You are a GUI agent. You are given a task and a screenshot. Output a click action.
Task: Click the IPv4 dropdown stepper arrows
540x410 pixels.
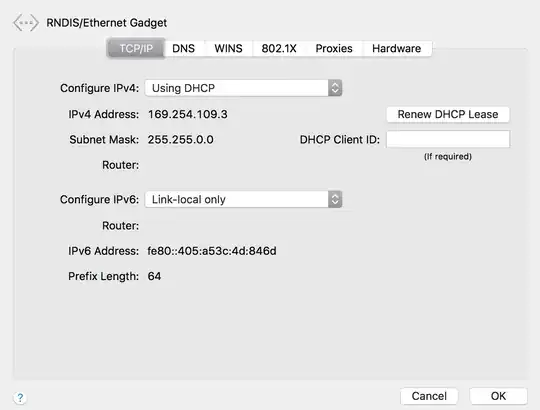point(335,88)
